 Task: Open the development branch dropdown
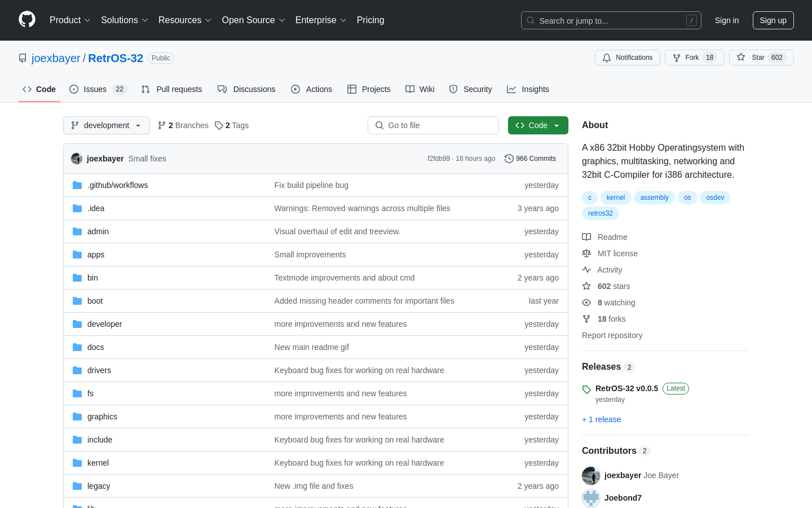pos(107,125)
